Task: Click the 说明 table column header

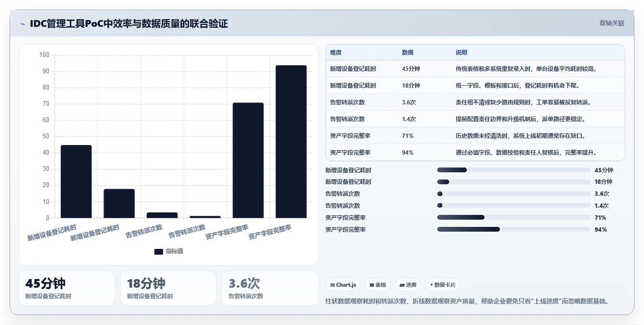Action: (462, 53)
